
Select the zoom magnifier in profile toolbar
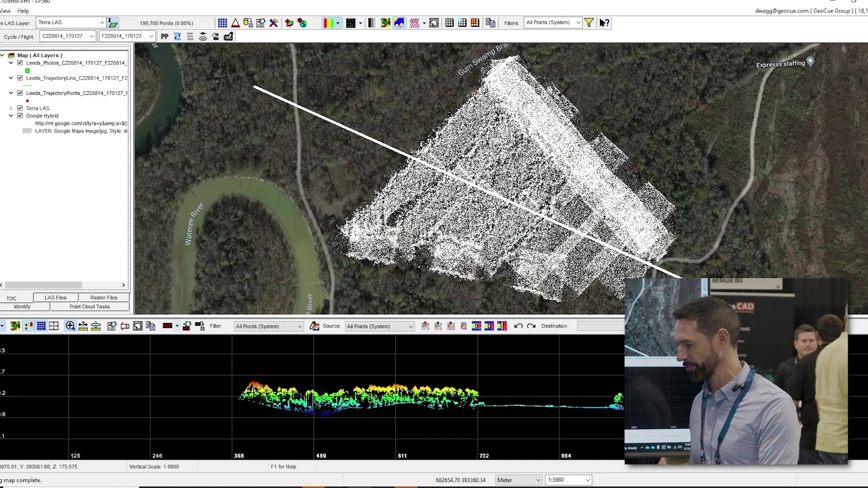[70, 326]
